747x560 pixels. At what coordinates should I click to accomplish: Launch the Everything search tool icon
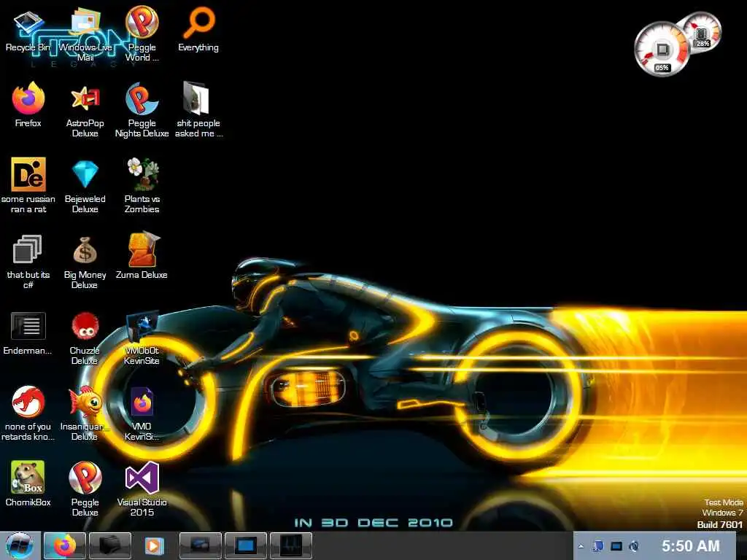point(198,29)
